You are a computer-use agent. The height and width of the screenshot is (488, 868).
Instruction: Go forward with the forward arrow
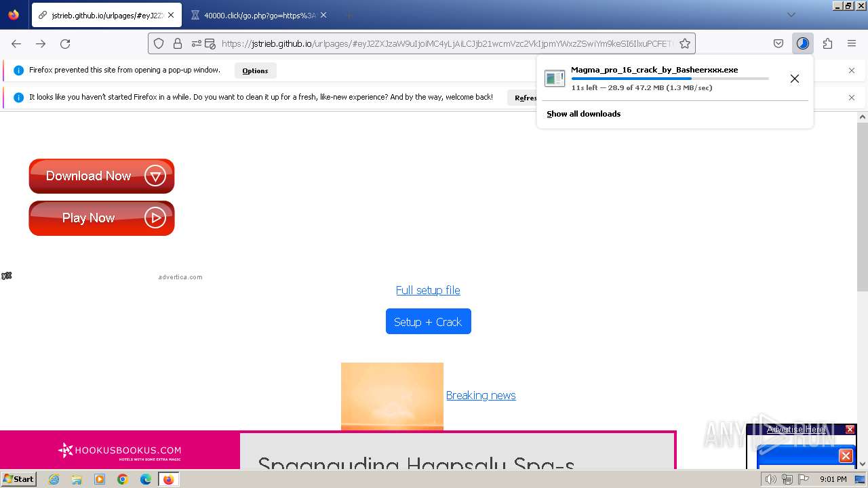click(41, 43)
